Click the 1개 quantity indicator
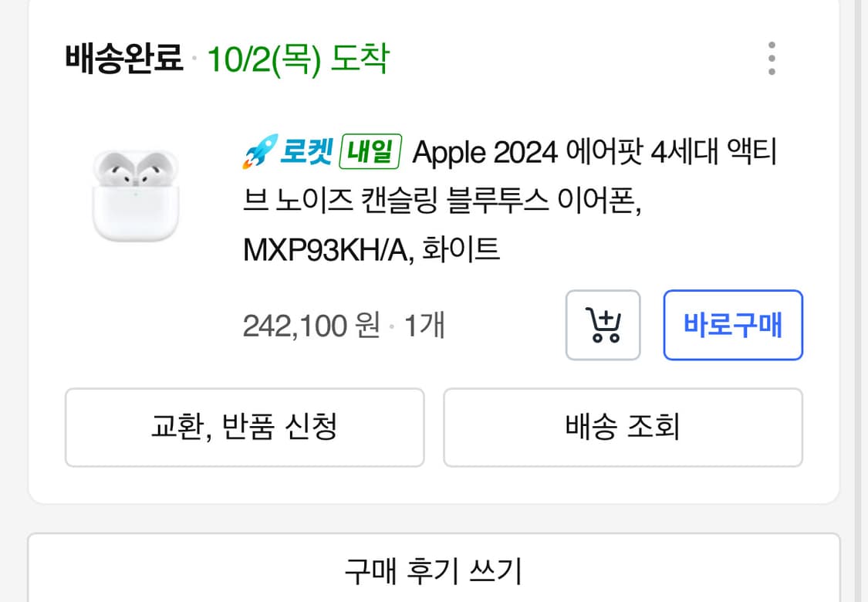The width and height of the screenshot is (868, 602). [x=424, y=325]
